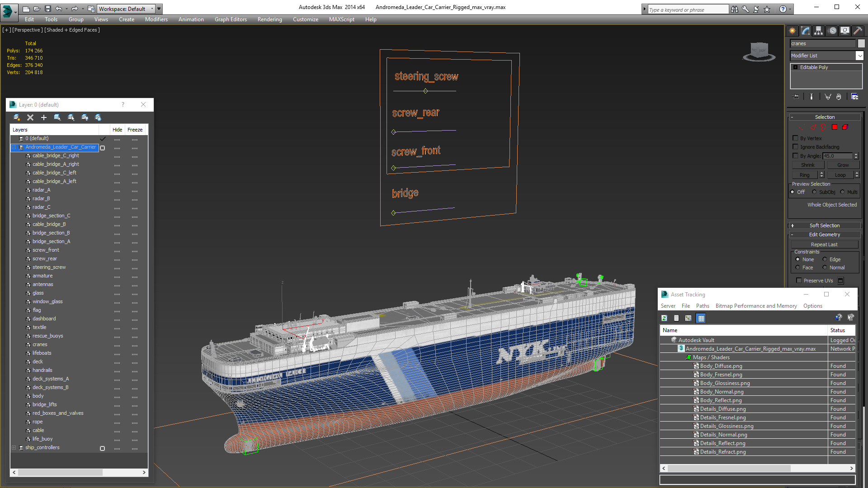Viewport: 868px width, 488px height.
Task: Collapse Andromeda_Leader_Car_Carrier layer tree
Action: coord(14,147)
